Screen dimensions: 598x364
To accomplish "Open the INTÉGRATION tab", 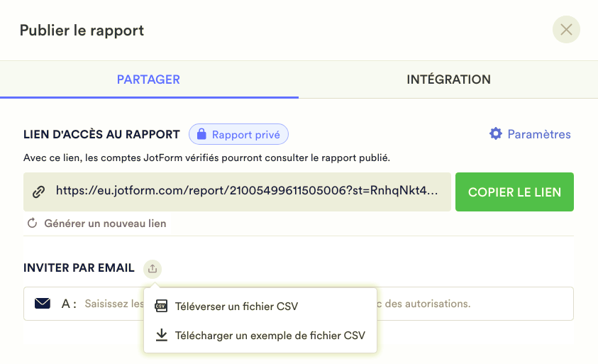I will [448, 79].
